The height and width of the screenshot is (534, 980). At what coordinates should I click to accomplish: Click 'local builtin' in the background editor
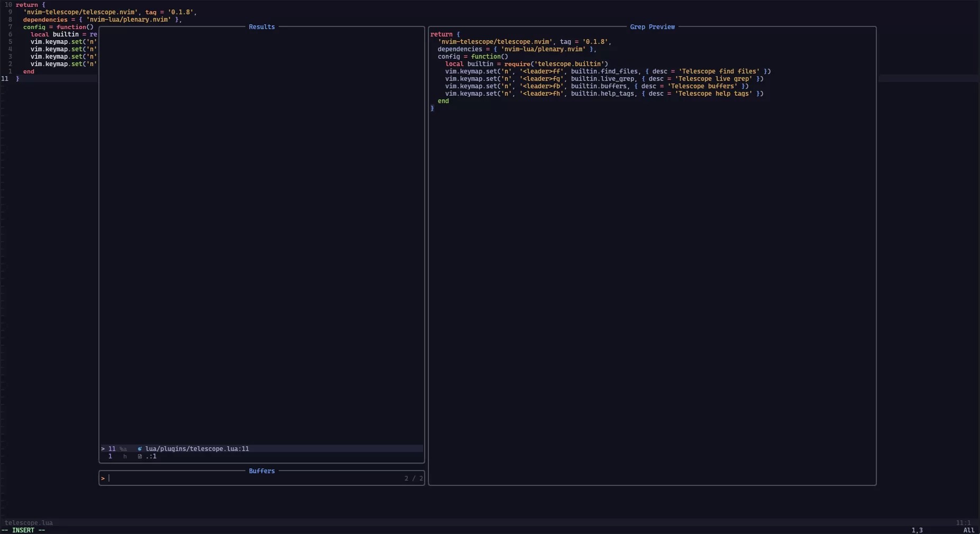point(54,34)
